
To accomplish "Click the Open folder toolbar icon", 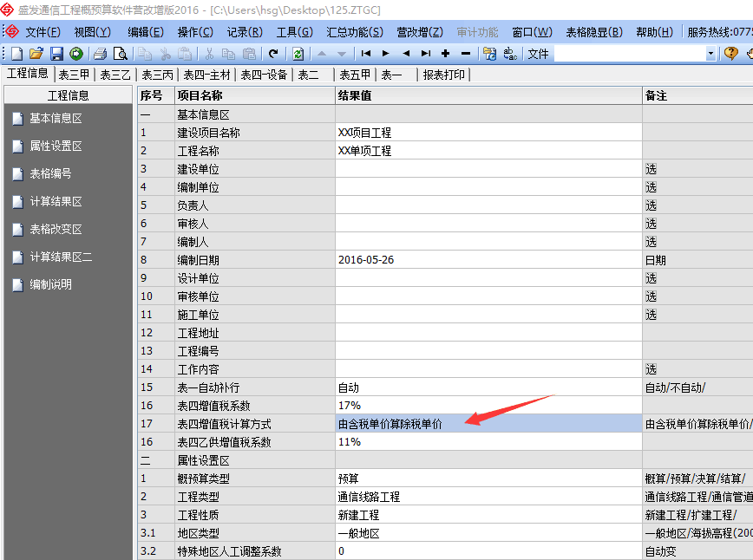I will (x=36, y=54).
